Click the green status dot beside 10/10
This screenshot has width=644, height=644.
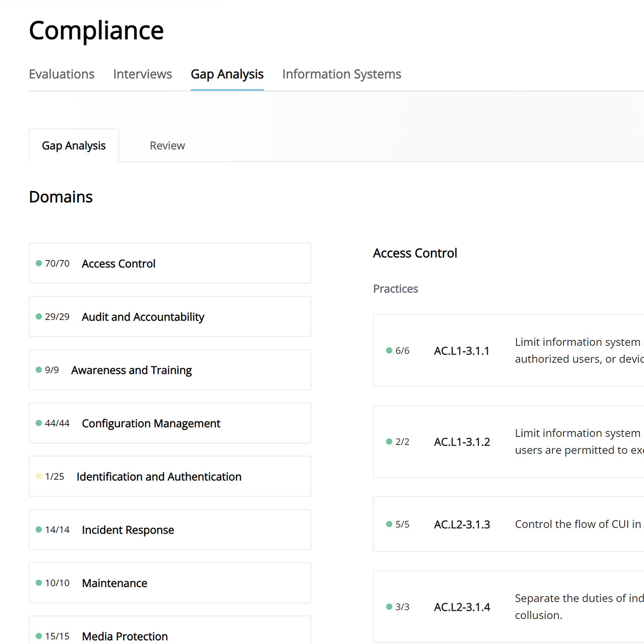(x=39, y=583)
